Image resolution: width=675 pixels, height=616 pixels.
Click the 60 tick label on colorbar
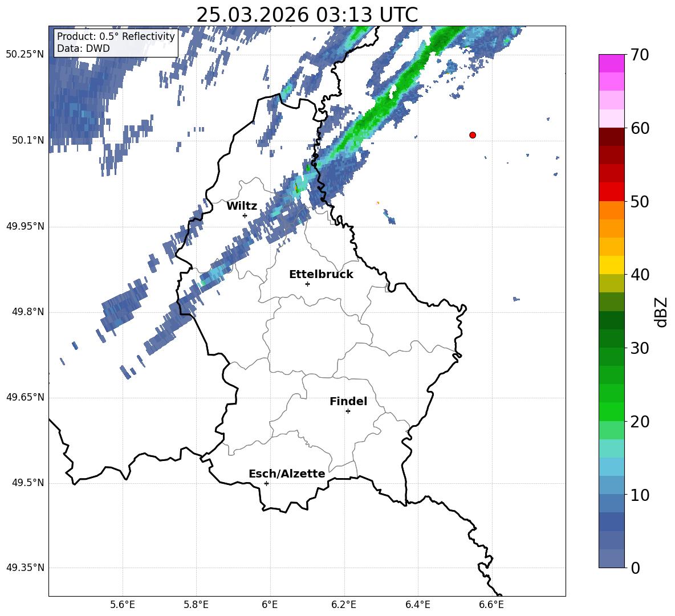(x=639, y=128)
